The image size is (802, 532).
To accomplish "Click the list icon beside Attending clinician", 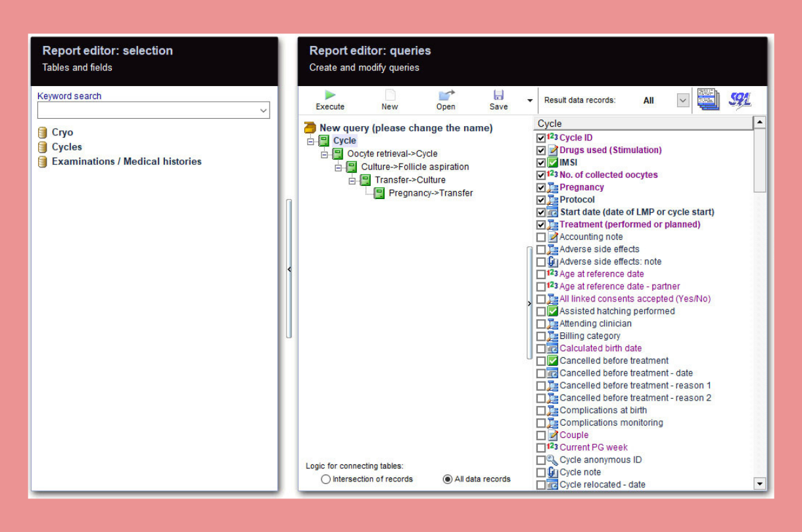I will (x=552, y=324).
